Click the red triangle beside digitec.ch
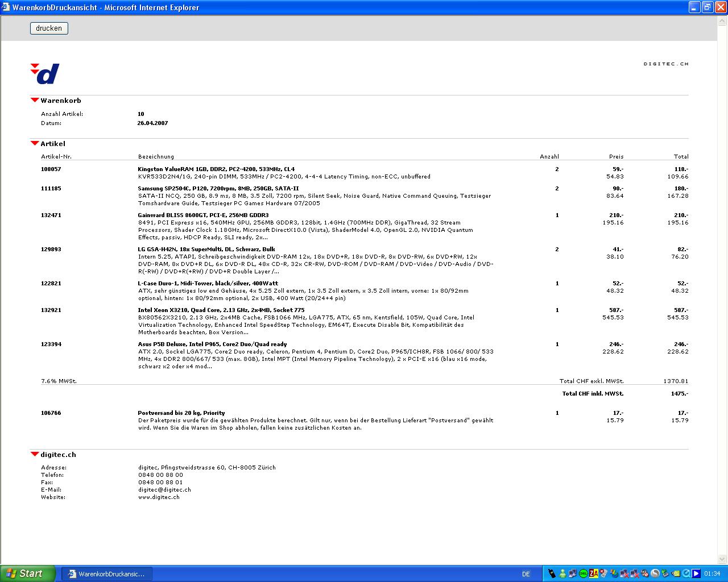728x582 pixels. point(35,455)
